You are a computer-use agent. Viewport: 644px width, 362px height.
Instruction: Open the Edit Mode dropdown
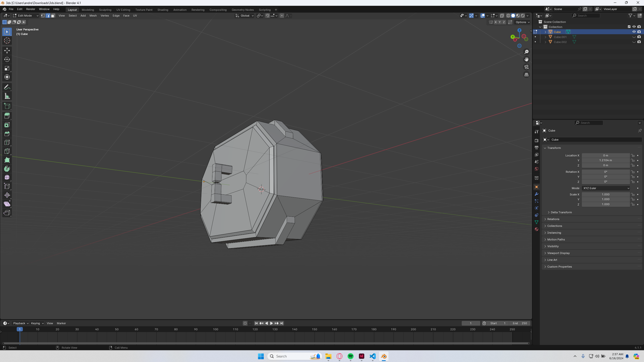[x=25, y=16]
